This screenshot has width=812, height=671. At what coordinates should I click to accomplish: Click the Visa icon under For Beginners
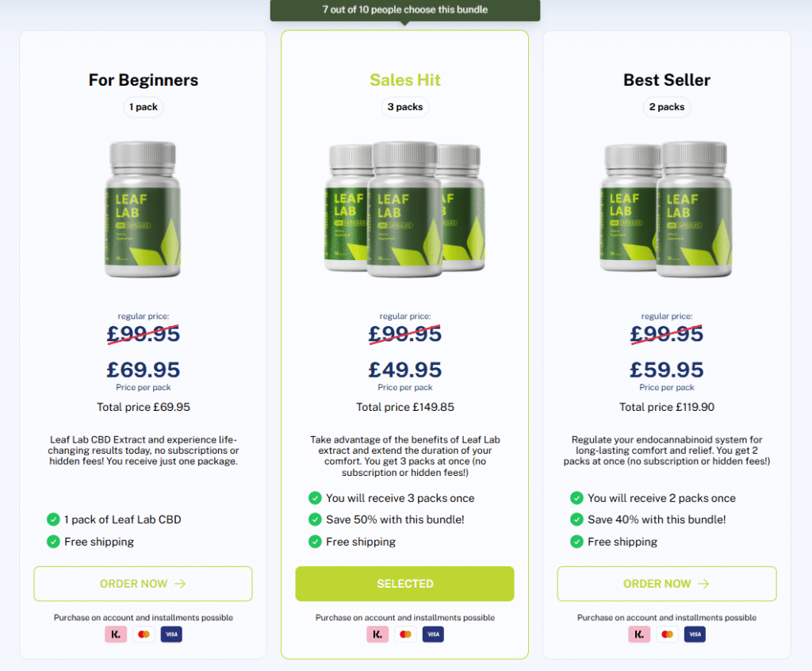click(x=171, y=635)
